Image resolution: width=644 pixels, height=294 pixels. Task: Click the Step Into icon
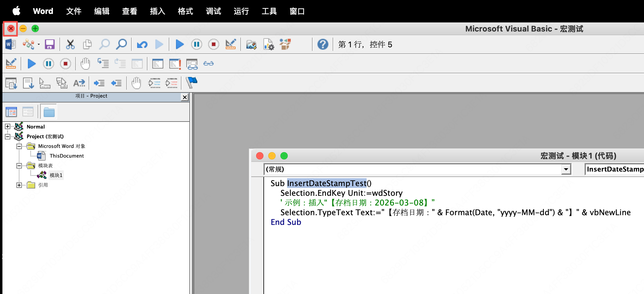point(103,64)
